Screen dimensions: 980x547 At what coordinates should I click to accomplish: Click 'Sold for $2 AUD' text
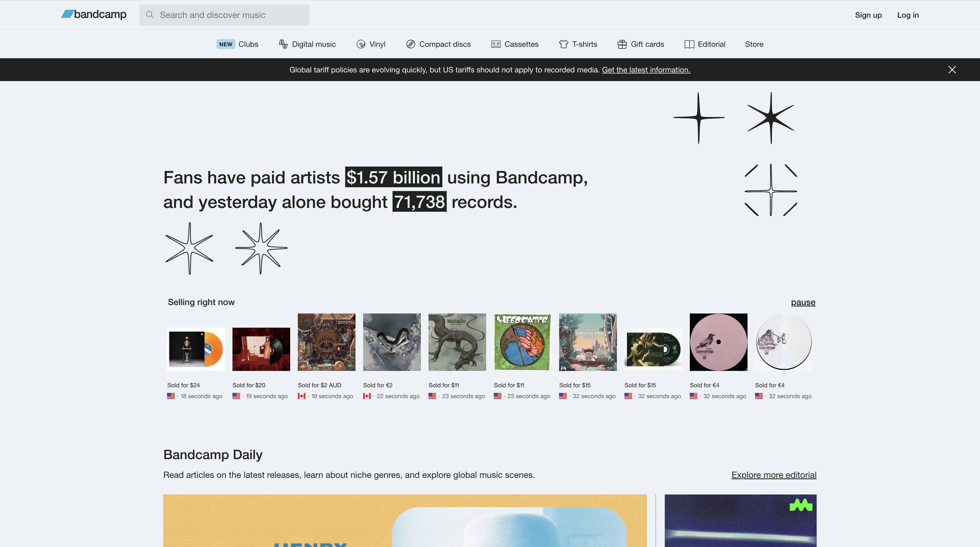coord(320,385)
